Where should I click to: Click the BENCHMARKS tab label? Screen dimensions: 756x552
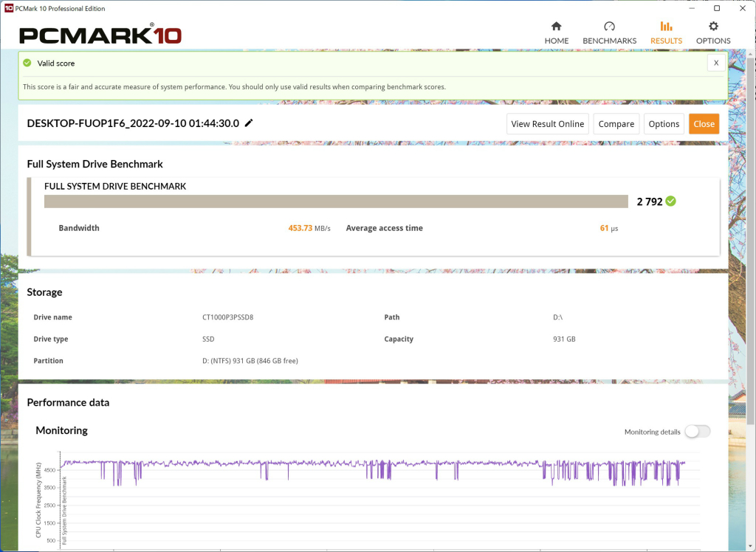pos(609,41)
